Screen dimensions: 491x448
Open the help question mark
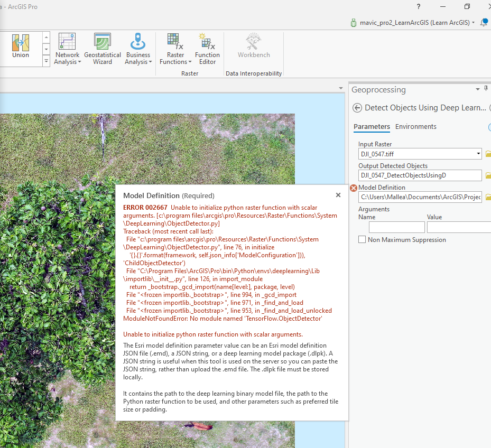pos(419,6)
